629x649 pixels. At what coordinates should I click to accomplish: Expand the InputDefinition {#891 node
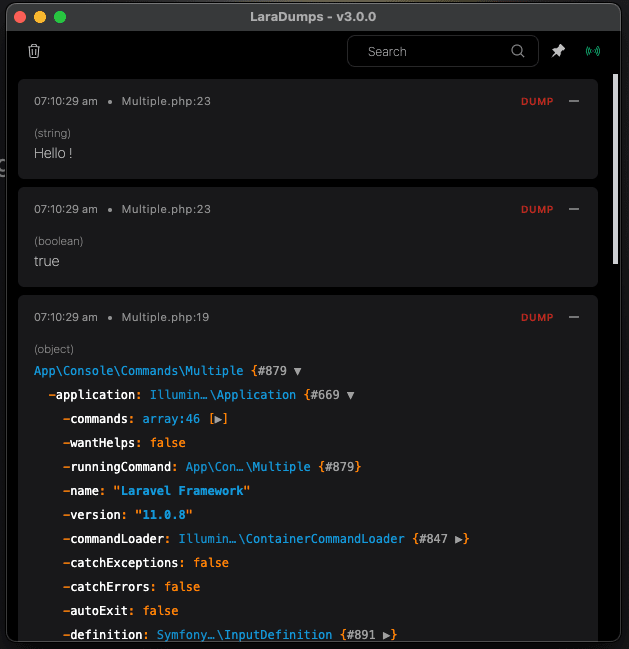point(387,635)
